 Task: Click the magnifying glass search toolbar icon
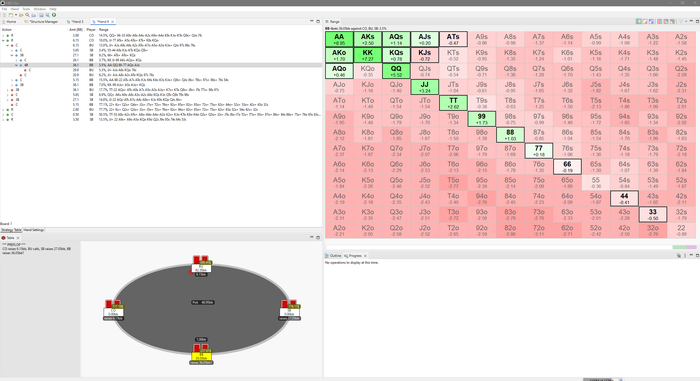(x=27, y=15)
